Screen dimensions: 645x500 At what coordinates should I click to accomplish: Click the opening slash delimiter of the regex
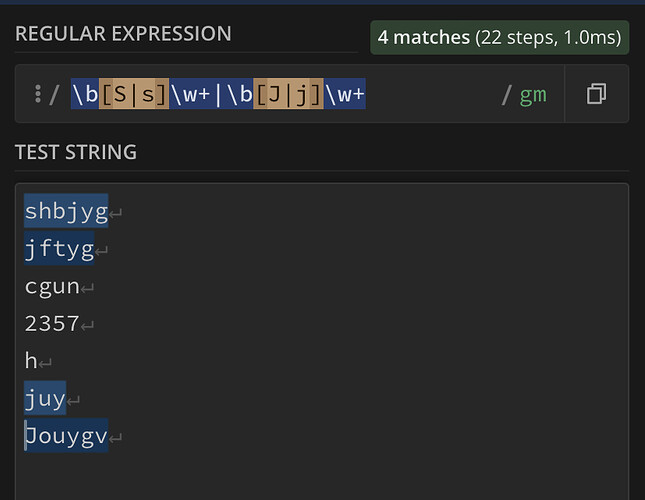tap(56, 95)
